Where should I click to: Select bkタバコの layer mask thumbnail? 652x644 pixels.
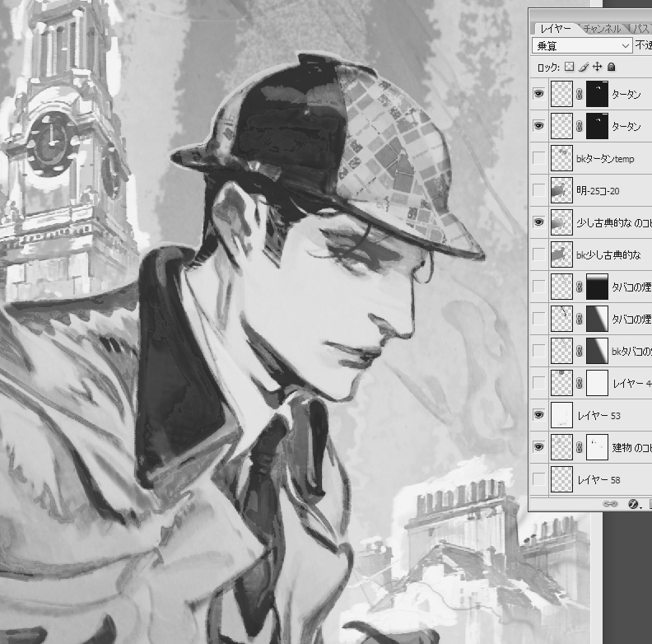pyautogui.click(x=597, y=351)
